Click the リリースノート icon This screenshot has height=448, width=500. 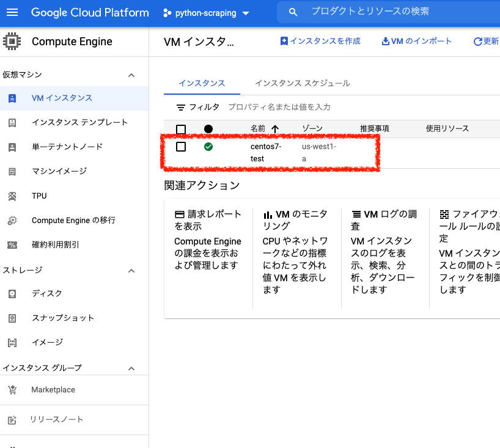[x=12, y=420]
